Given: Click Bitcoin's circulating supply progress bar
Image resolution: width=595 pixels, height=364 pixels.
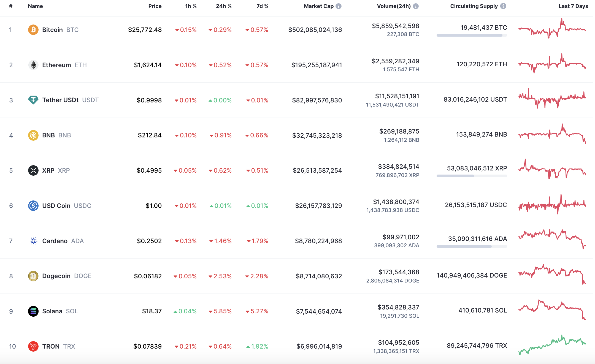Looking at the screenshot, I should (x=472, y=35).
